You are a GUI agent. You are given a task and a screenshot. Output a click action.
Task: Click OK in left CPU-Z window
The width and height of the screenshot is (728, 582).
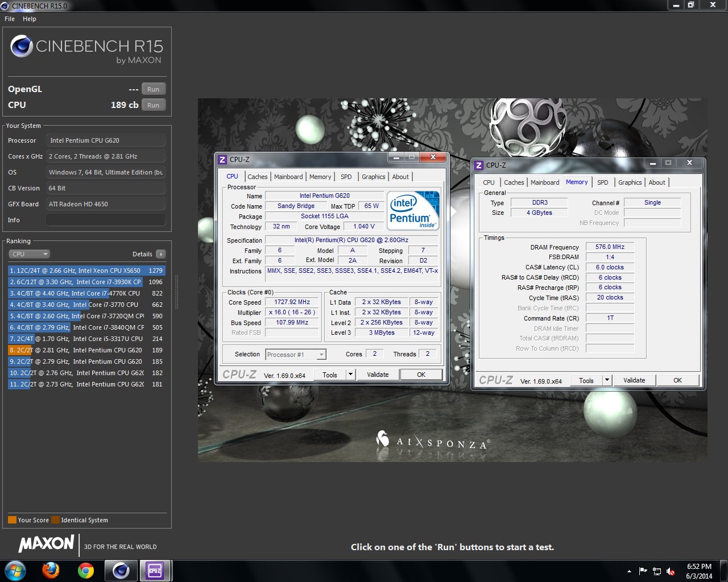point(421,375)
